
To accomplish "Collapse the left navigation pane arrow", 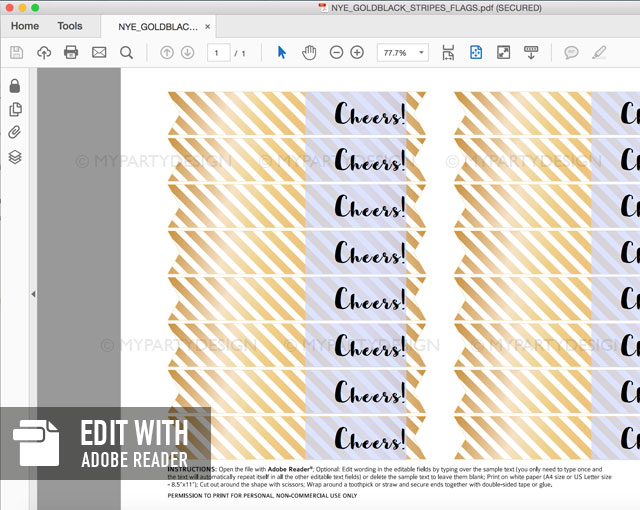I will tap(33, 294).
